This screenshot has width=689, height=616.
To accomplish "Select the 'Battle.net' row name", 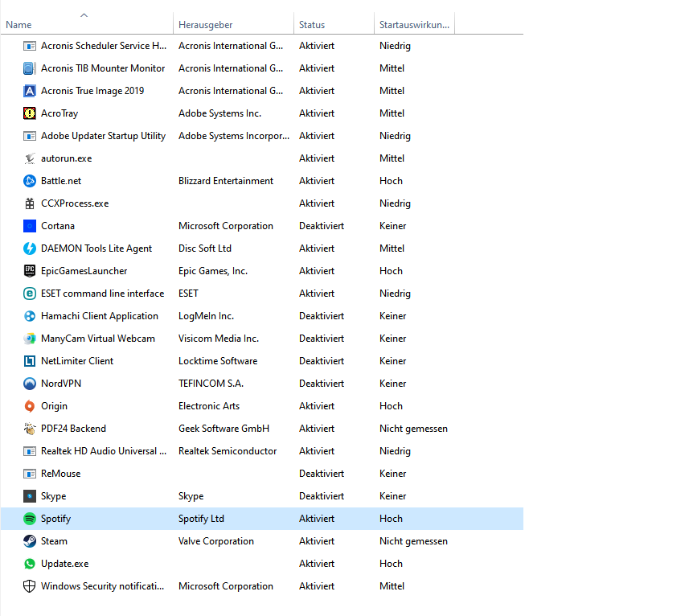I will coord(61,181).
